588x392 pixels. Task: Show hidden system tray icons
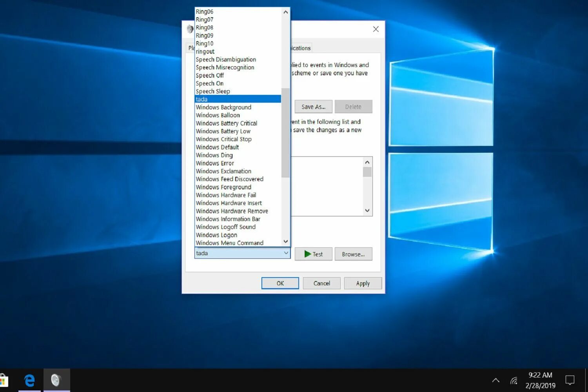[x=496, y=380]
